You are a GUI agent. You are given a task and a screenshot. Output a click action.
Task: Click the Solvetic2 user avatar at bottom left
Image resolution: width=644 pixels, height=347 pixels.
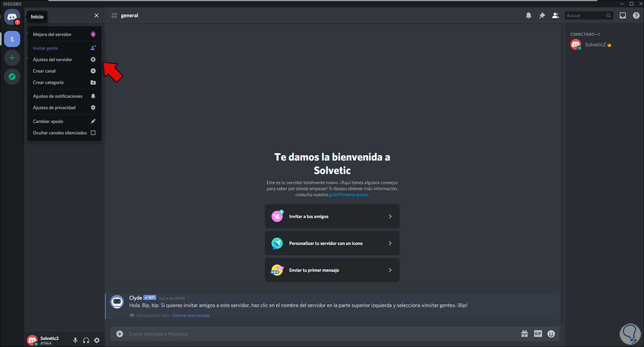pos(32,341)
